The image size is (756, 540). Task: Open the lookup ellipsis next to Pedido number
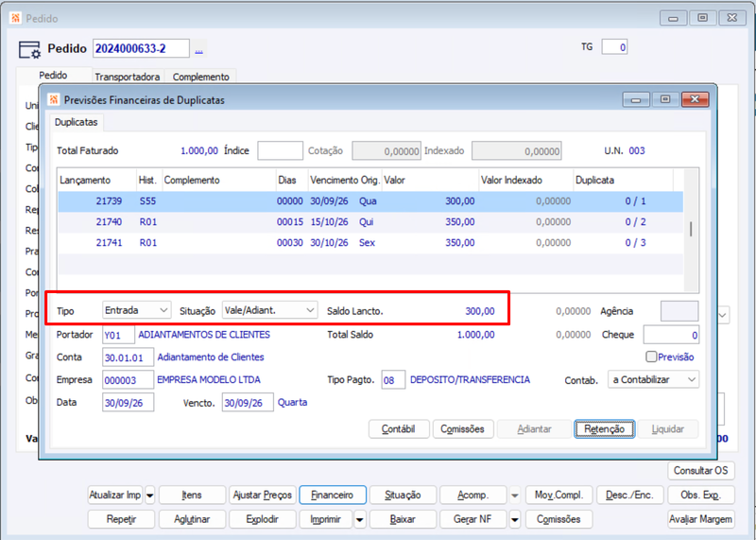[198, 49]
